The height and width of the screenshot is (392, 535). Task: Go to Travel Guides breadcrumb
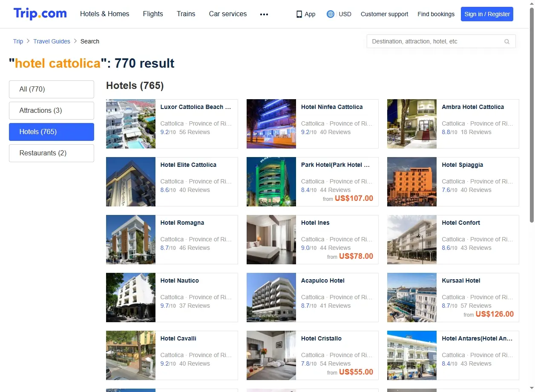pyautogui.click(x=52, y=41)
